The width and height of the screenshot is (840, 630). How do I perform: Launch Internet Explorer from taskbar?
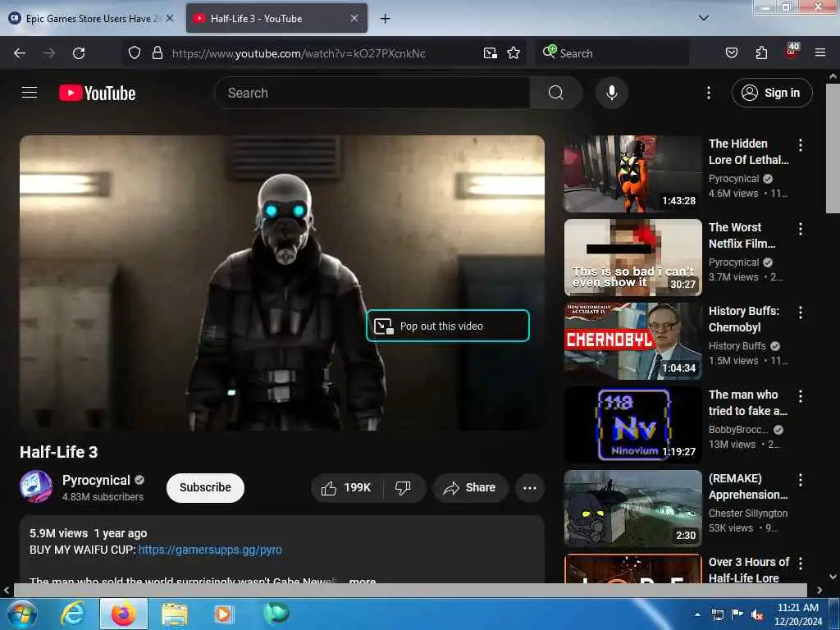pos(73,614)
